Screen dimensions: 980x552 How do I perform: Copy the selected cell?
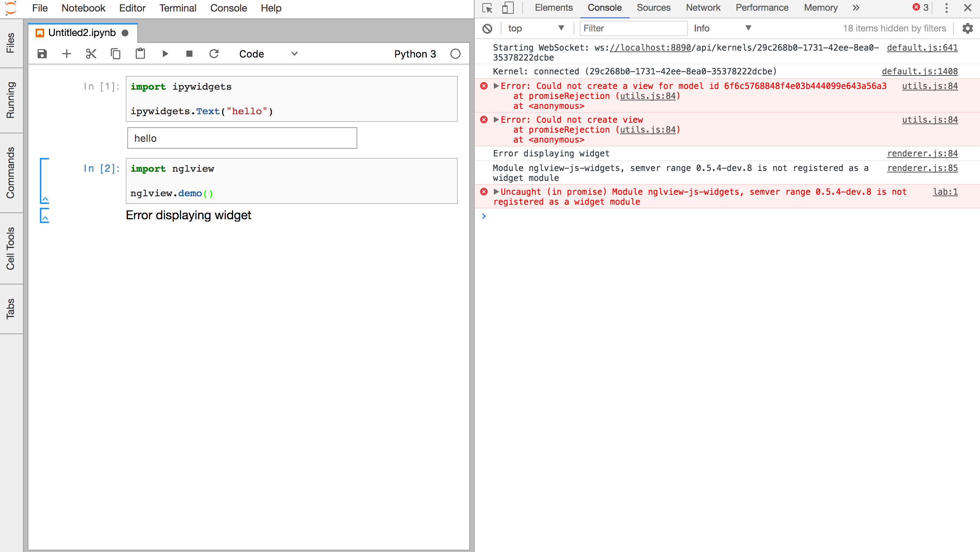115,54
